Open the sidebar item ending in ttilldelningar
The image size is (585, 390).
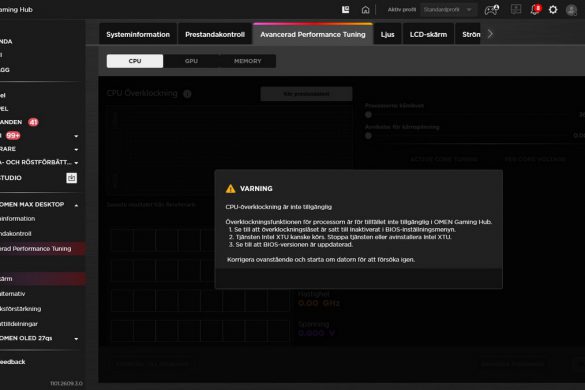click(19, 324)
